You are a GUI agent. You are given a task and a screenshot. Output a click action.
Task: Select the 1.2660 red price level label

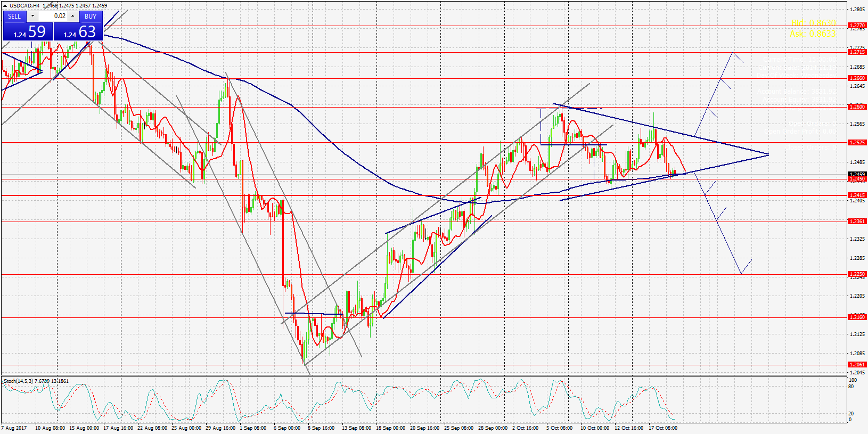[x=857, y=78]
